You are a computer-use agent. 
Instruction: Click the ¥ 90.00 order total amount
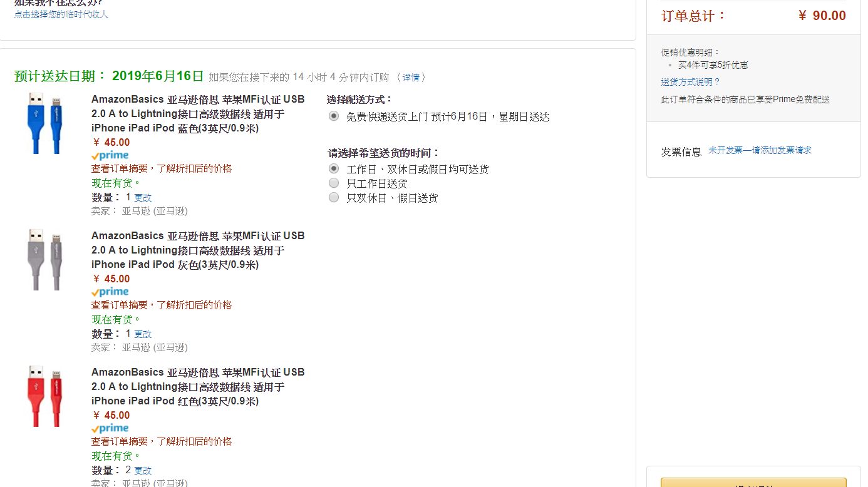point(822,16)
